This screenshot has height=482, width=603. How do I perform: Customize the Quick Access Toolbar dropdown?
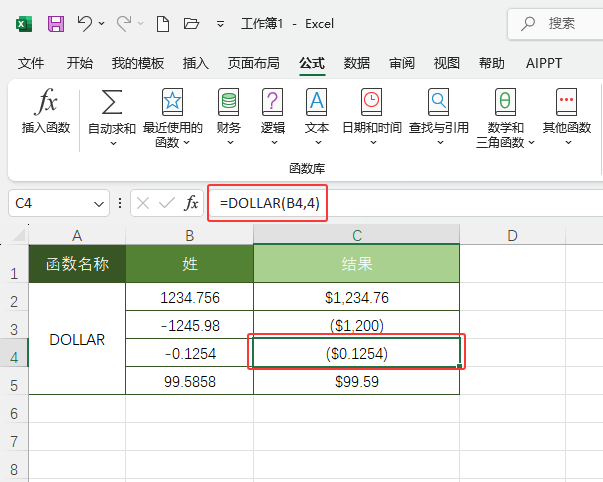click(220, 24)
